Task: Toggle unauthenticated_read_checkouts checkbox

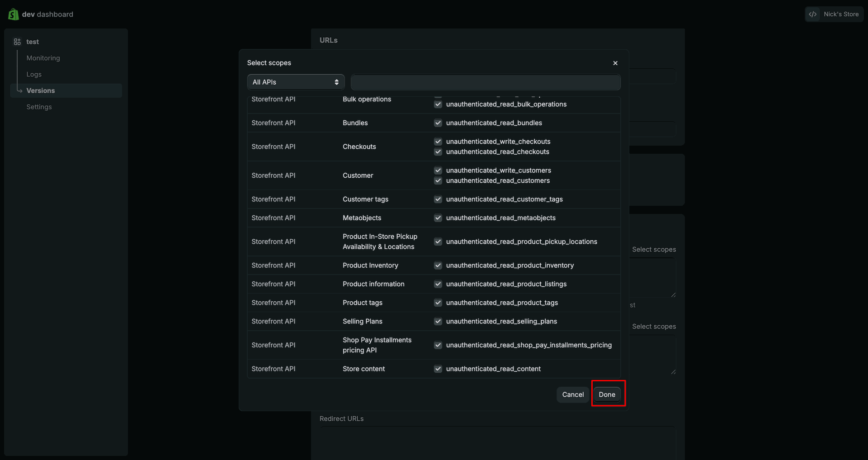Action: [x=438, y=152]
